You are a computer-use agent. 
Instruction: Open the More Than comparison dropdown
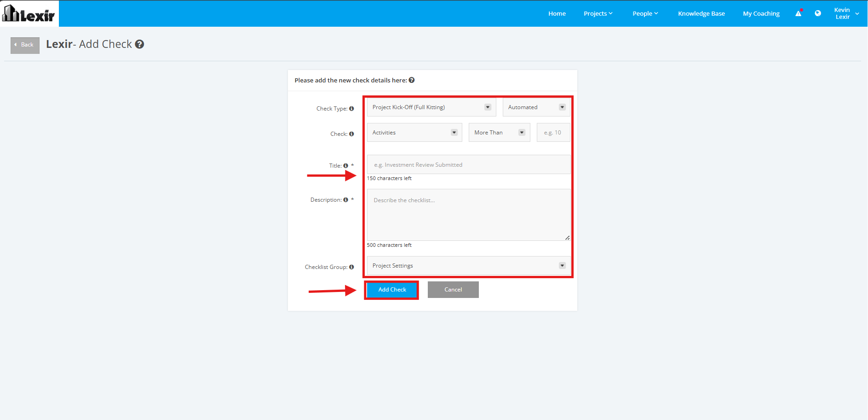pyautogui.click(x=500, y=133)
